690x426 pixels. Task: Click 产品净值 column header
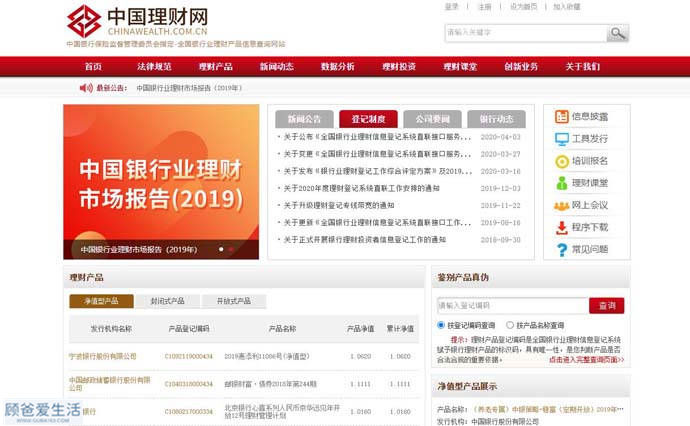tap(360, 329)
